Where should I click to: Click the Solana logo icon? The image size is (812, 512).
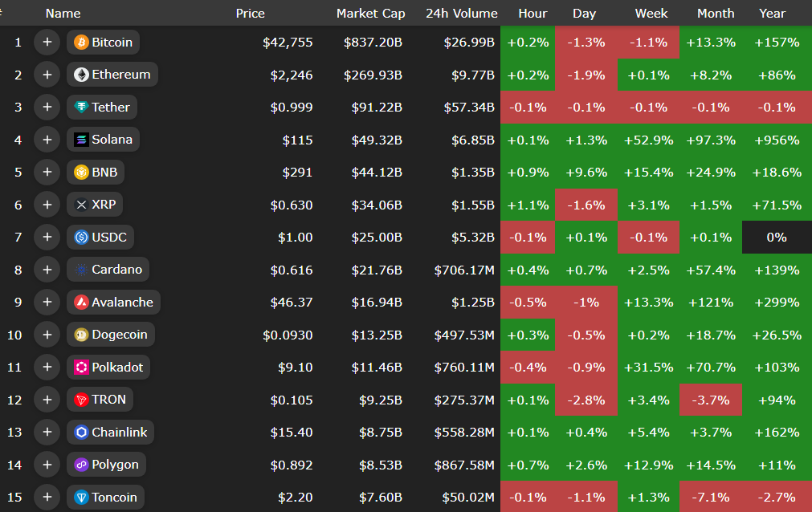point(81,140)
